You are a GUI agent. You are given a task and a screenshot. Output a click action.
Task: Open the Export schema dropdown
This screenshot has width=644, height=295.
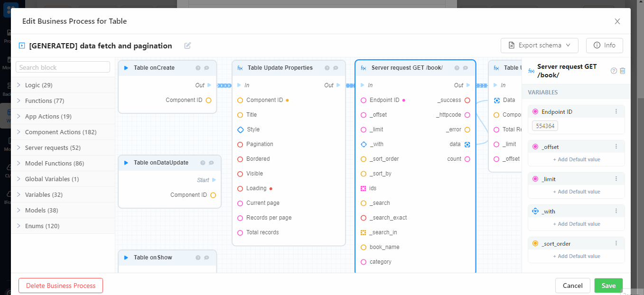click(539, 46)
